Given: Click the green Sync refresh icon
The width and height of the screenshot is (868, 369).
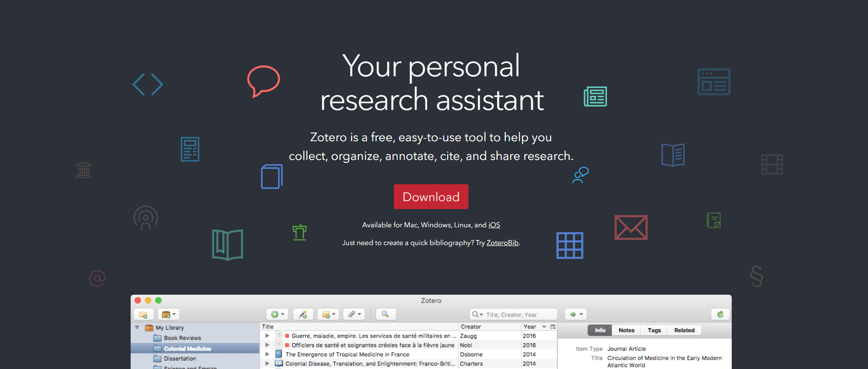Looking at the screenshot, I should (x=721, y=315).
